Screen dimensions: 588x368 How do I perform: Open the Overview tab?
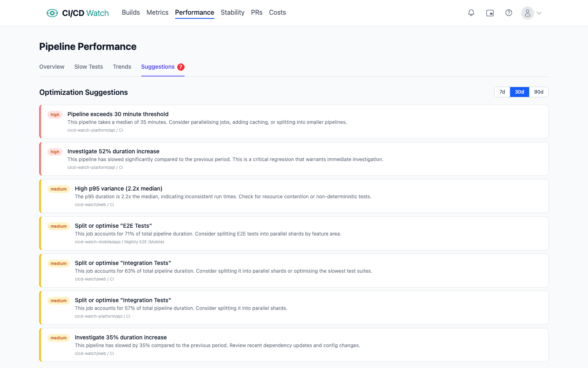(52, 67)
